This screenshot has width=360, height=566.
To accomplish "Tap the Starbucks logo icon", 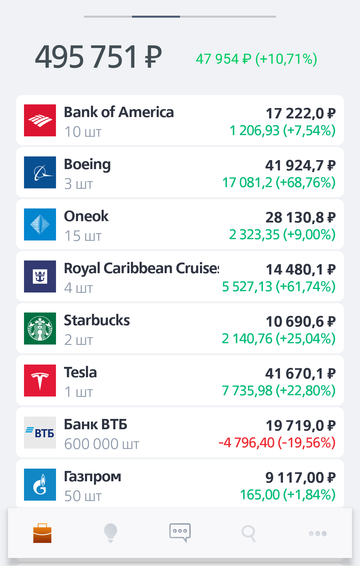I will tap(40, 328).
